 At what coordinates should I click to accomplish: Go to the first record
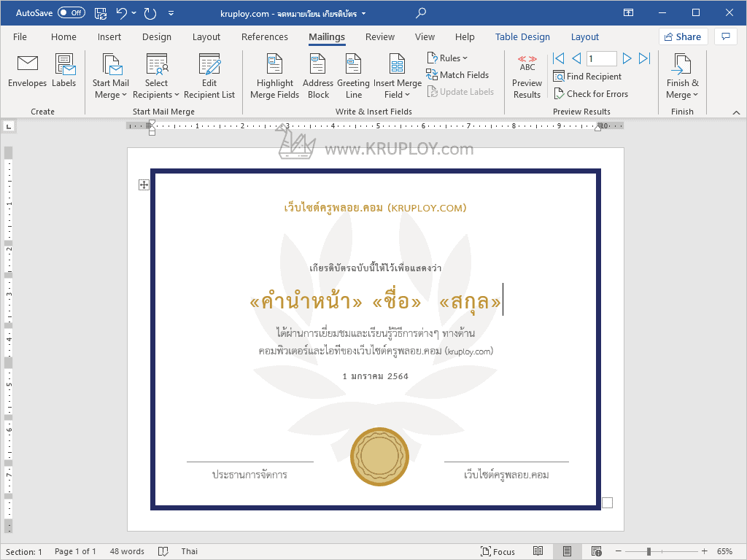558,58
